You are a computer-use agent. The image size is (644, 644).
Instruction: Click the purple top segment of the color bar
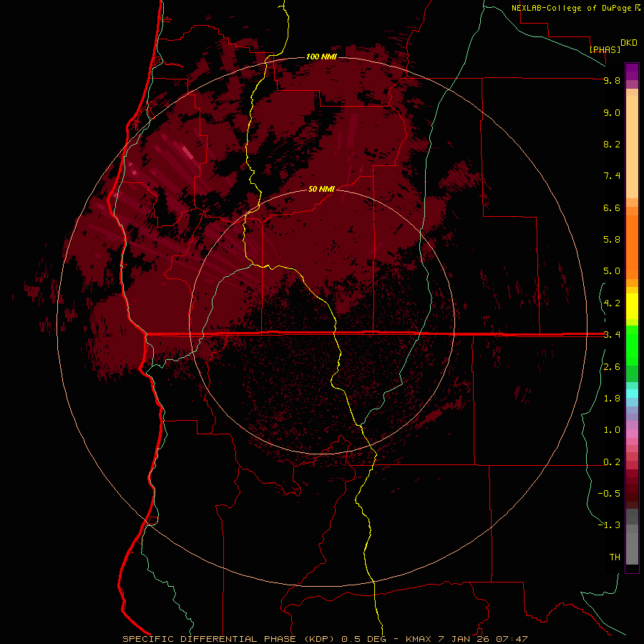tap(632, 72)
